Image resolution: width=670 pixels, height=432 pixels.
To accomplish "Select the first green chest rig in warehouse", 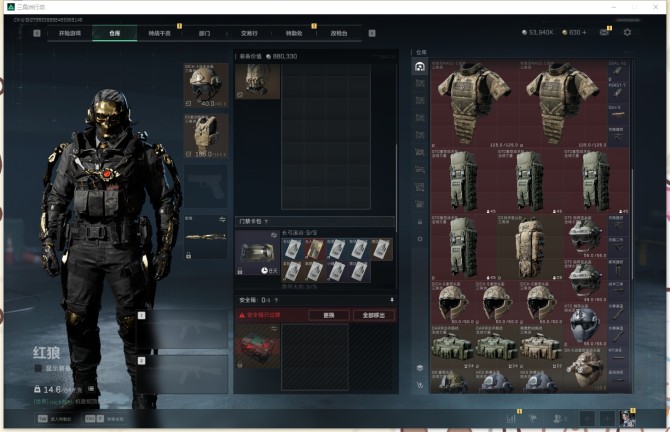I will point(453,347).
